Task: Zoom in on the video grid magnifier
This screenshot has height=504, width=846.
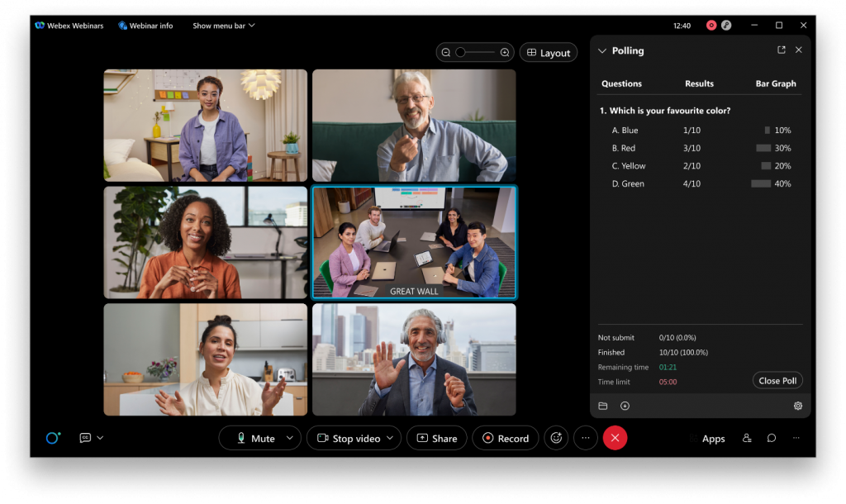Action: [x=506, y=51]
